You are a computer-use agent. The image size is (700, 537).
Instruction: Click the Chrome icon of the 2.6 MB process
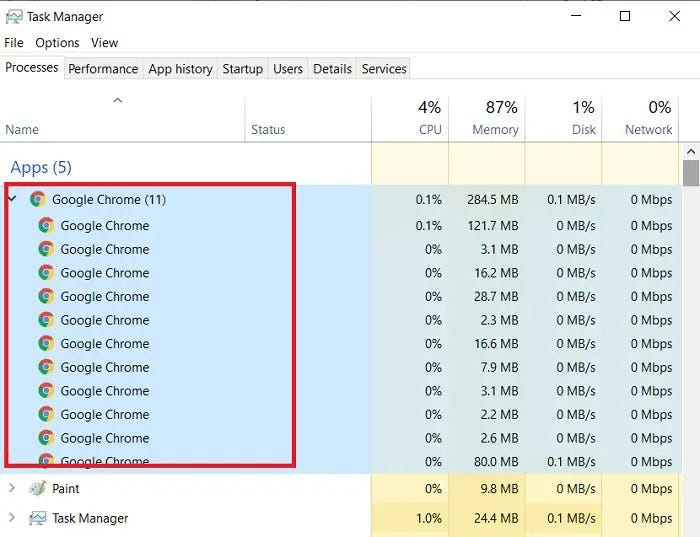46,438
